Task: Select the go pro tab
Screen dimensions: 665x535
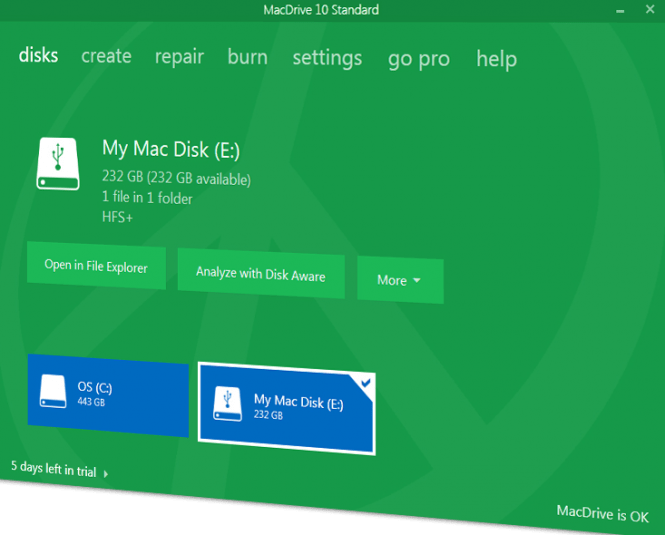Action: click(419, 59)
